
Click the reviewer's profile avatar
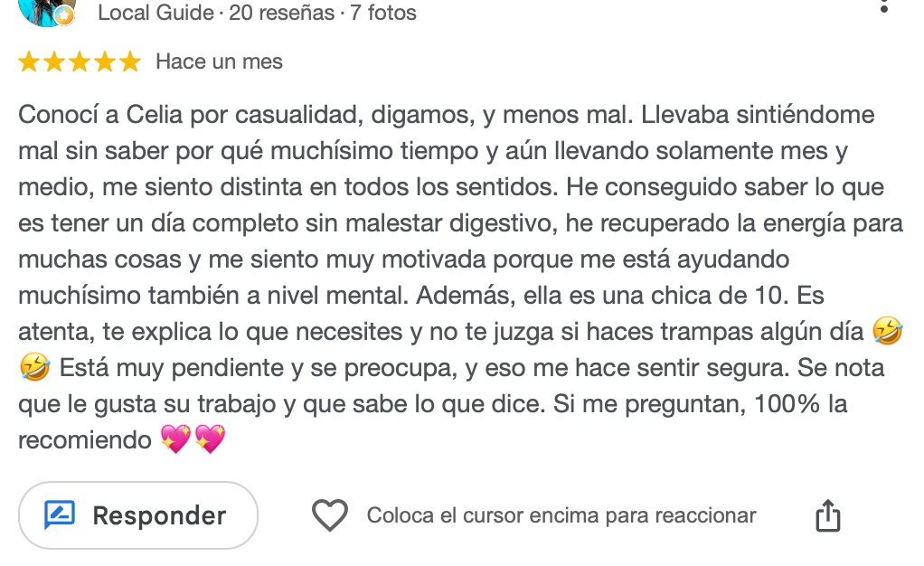pyautogui.click(x=46, y=12)
